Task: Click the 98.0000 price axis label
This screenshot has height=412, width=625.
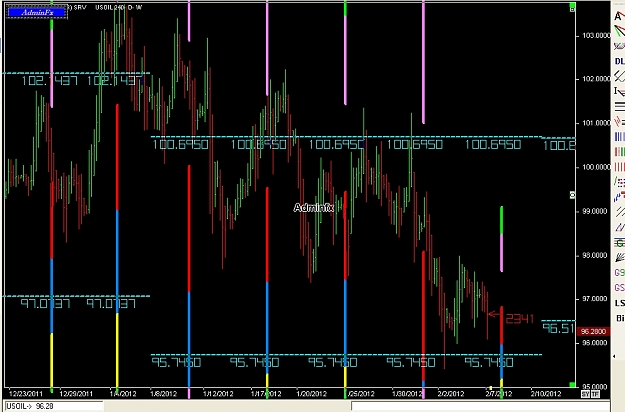Action: pos(594,255)
